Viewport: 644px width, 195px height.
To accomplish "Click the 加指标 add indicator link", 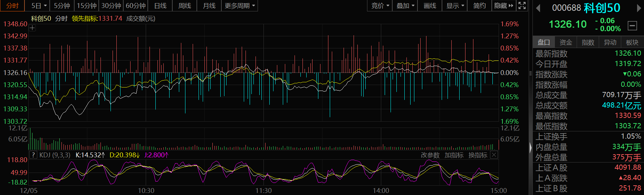I will tap(454, 155).
